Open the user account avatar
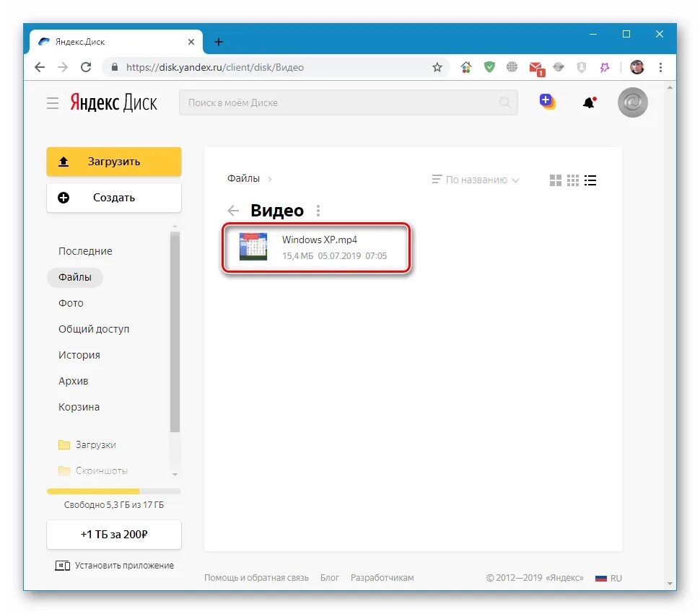Screen dimensions: 700x614 [x=633, y=102]
